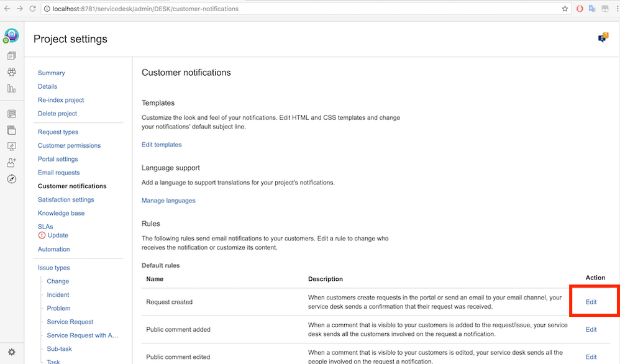Open Knowledge base settings
620x364 pixels.
[x=62, y=213]
